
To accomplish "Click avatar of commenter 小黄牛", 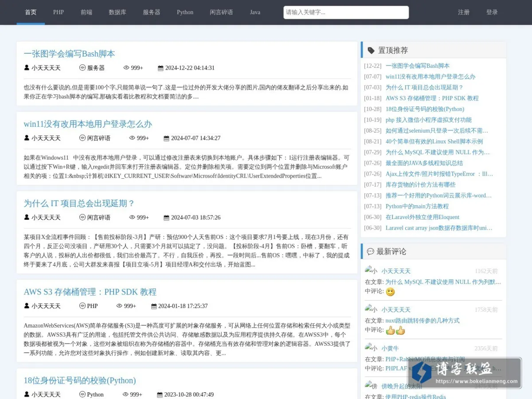I will click(x=371, y=348).
